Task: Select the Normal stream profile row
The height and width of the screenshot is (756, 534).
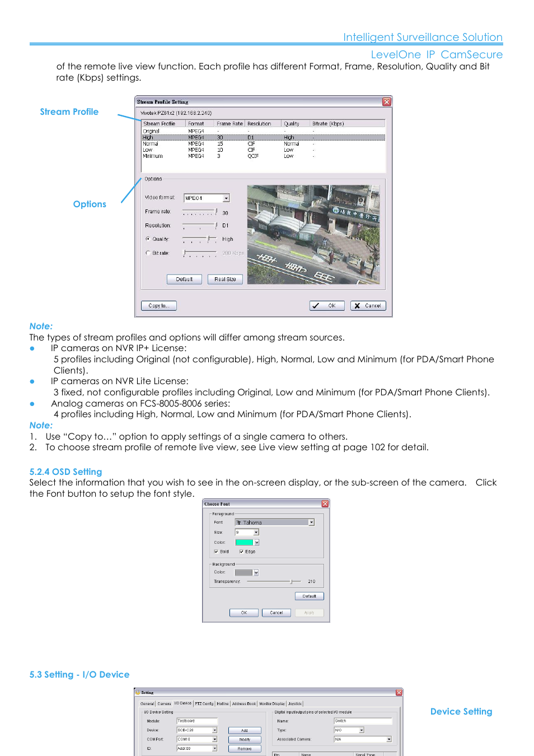Action: tap(263, 144)
